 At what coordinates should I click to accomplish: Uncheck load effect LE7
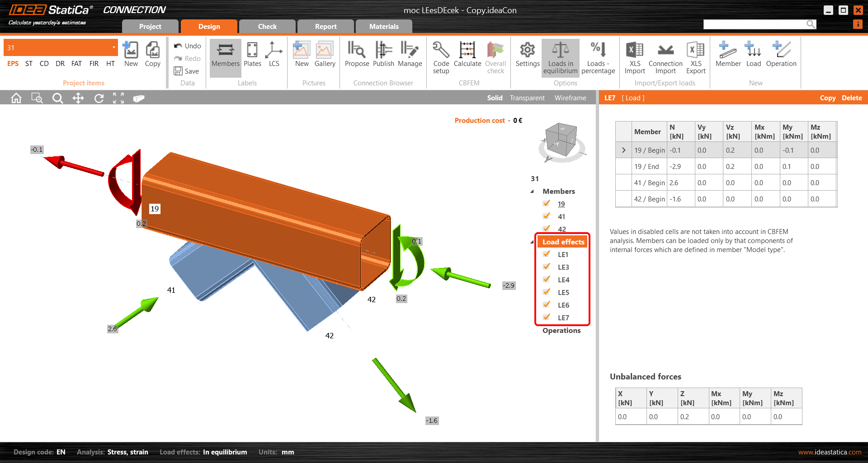click(547, 317)
